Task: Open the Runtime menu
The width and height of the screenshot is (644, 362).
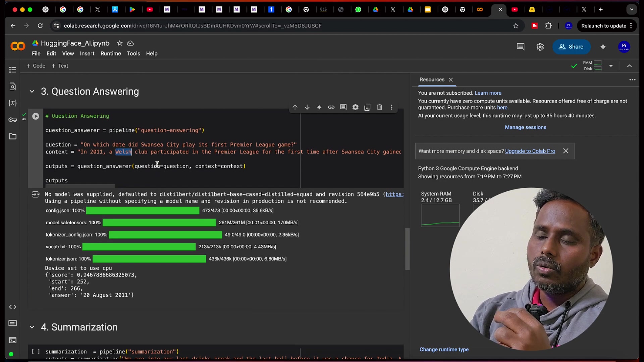Action: pos(111,54)
